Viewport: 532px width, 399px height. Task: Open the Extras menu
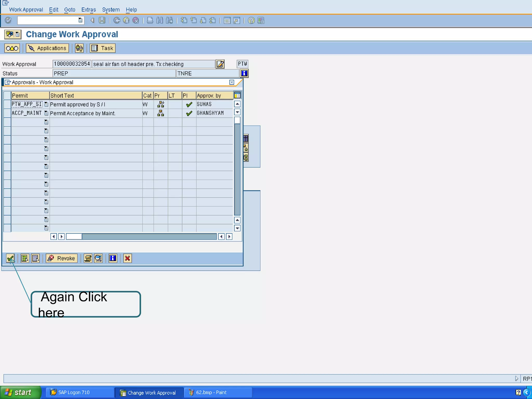(x=89, y=10)
